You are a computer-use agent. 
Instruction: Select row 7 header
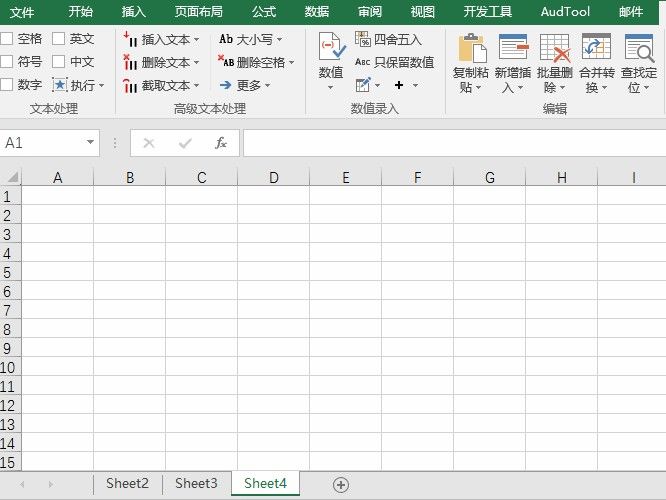[x=10, y=310]
